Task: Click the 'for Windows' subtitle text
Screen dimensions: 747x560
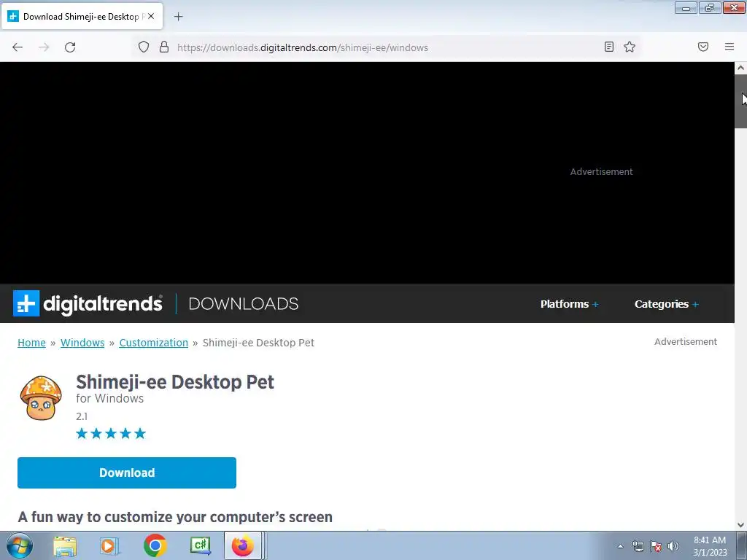Action: 109,399
